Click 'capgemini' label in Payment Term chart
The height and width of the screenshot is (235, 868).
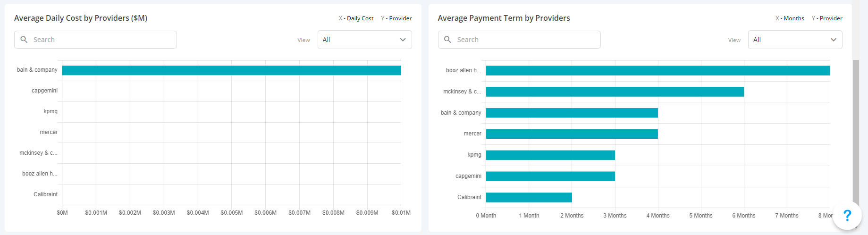tap(468, 176)
